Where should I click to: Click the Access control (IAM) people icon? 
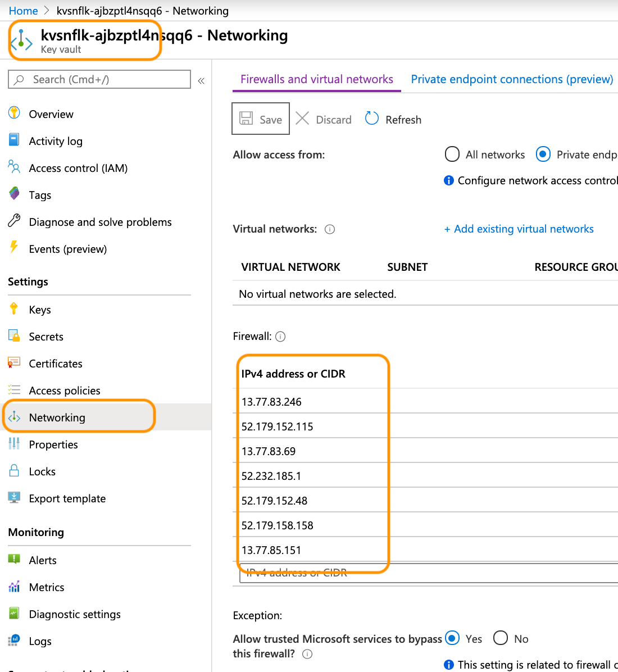pos(14,167)
